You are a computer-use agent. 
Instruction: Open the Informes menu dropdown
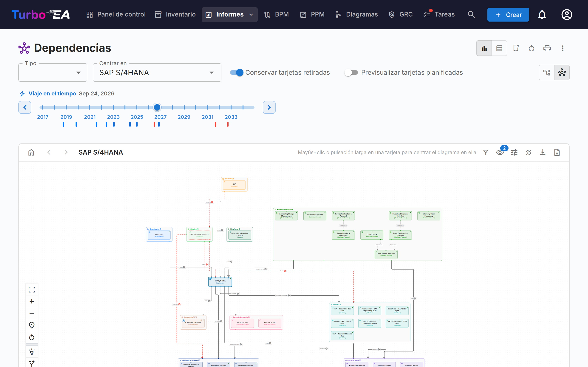tap(230, 14)
